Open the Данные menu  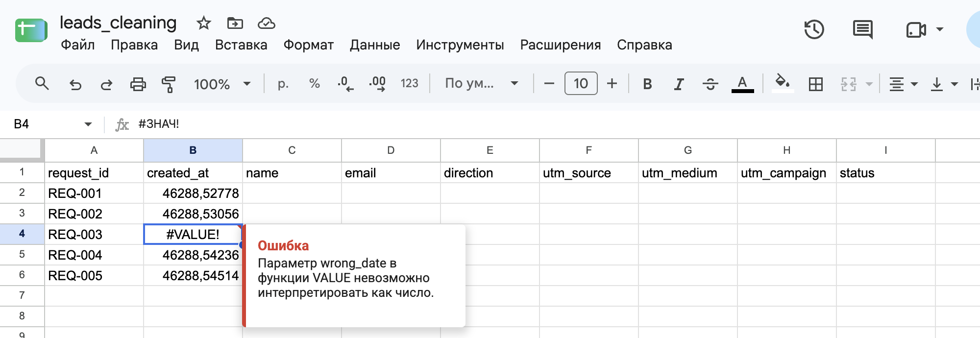click(375, 45)
